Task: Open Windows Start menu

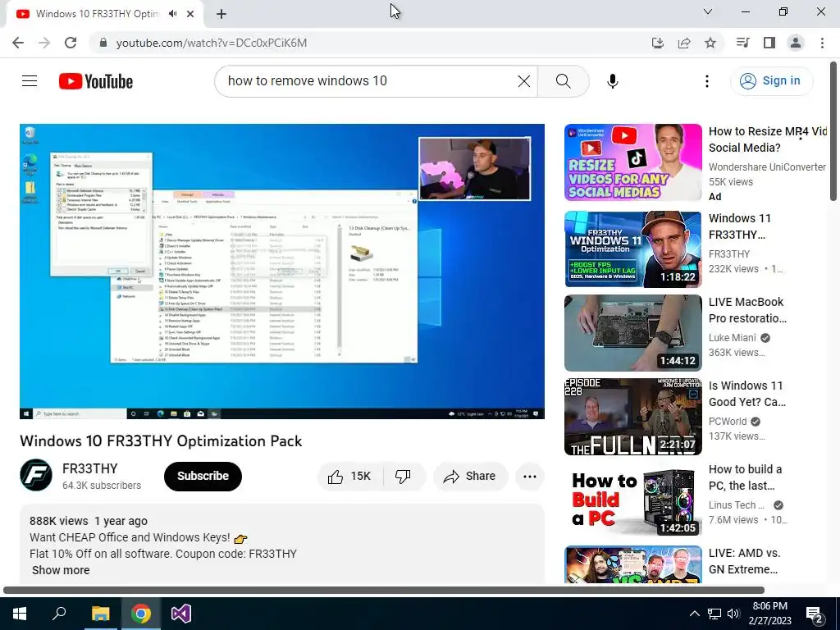Action: point(20,614)
